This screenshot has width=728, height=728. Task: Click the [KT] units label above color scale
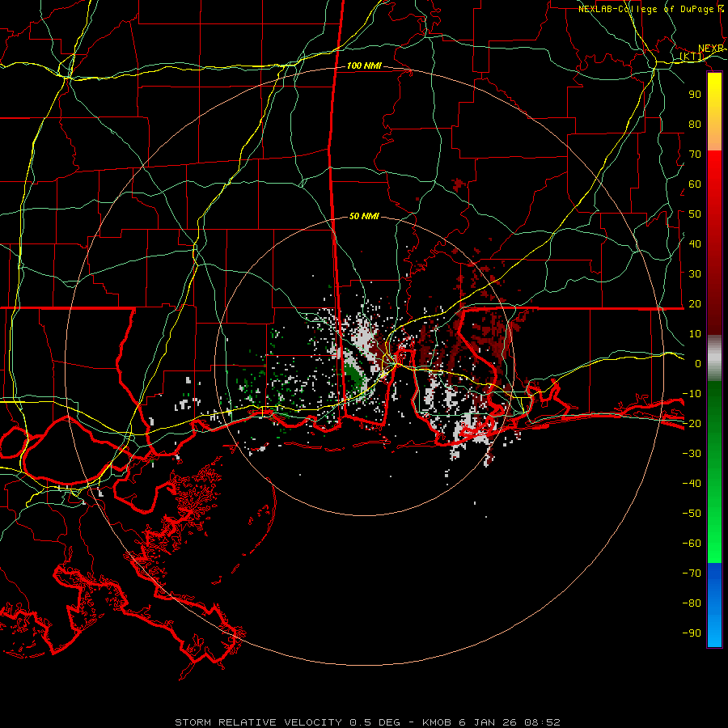pos(692,57)
